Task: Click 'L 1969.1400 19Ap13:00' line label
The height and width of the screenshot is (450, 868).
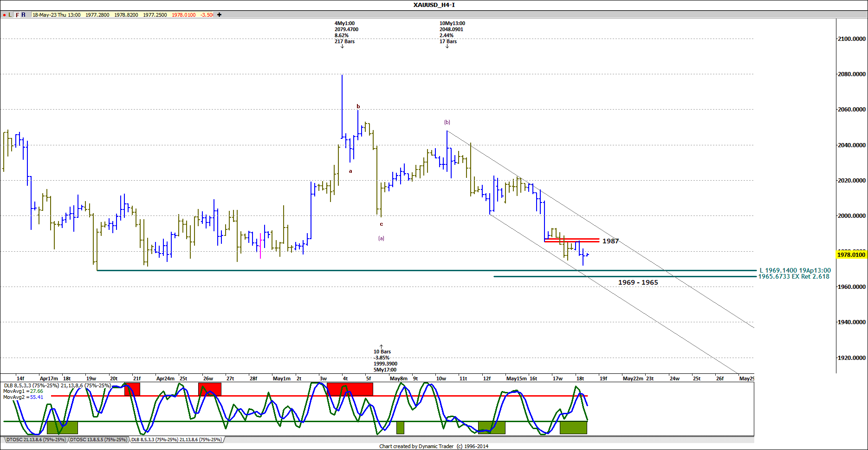Action: (x=795, y=270)
